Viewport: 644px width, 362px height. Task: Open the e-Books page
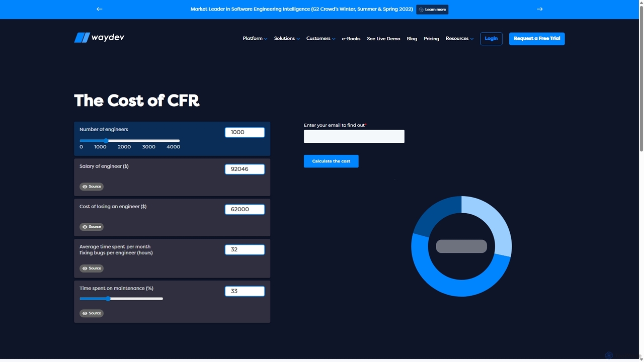pyautogui.click(x=351, y=39)
